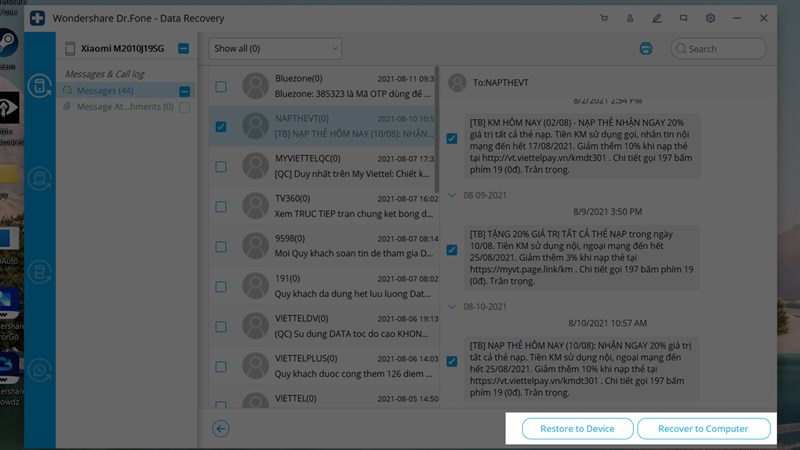Uncheck the 02/08 KM HÔM NAY message

pyautogui.click(x=452, y=138)
